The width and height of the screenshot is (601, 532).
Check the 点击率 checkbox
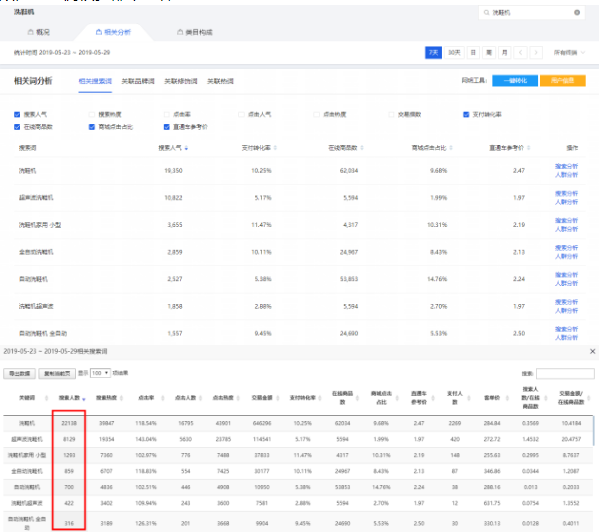tap(166, 115)
